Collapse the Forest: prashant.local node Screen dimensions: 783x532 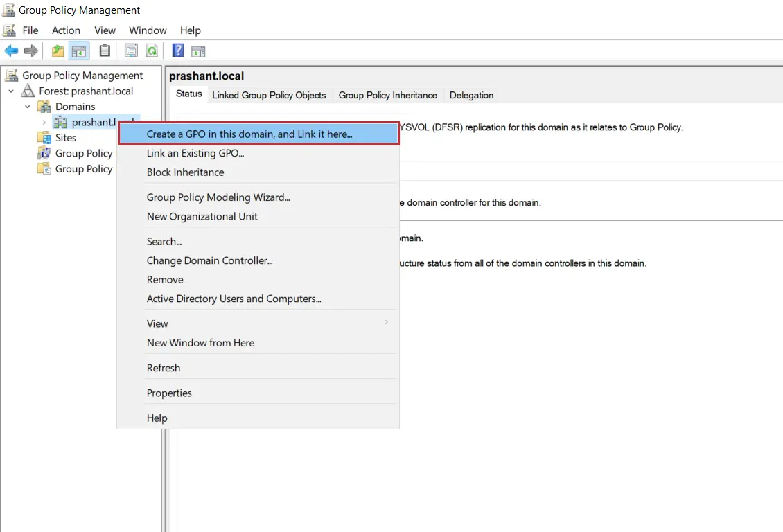(x=11, y=91)
